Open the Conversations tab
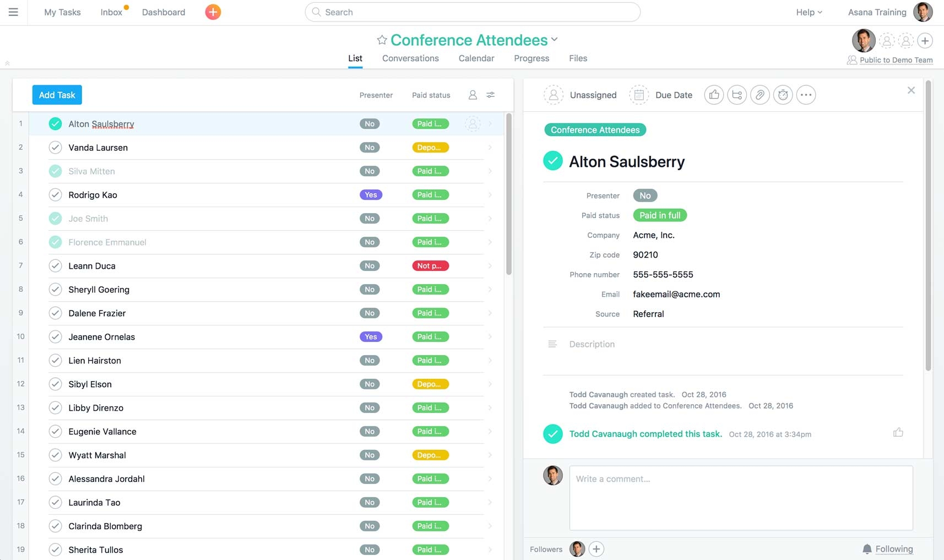 tap(410, 58)
